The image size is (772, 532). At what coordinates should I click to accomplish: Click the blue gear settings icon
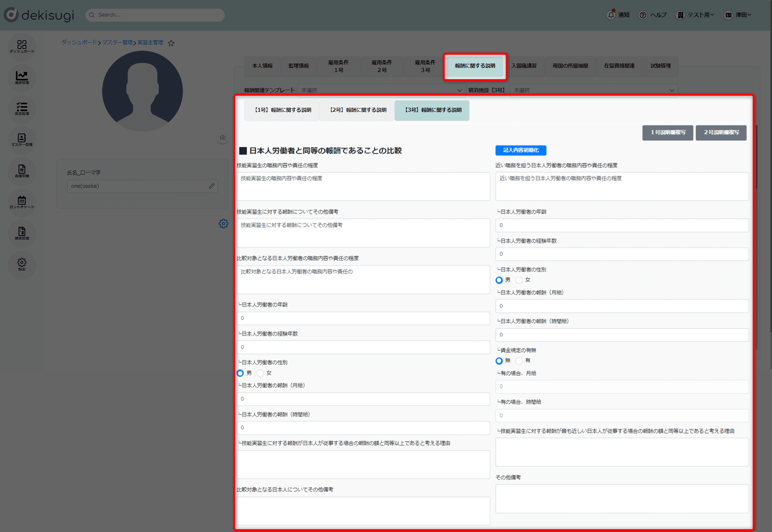click(224, 224)
